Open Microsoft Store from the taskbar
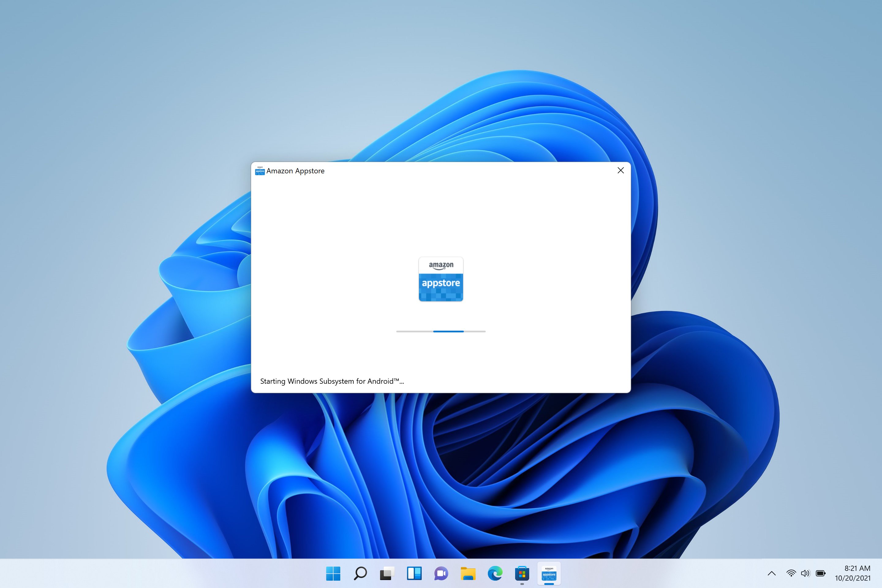The height and width of the screenshot is (588, 882). click(522, 573)
